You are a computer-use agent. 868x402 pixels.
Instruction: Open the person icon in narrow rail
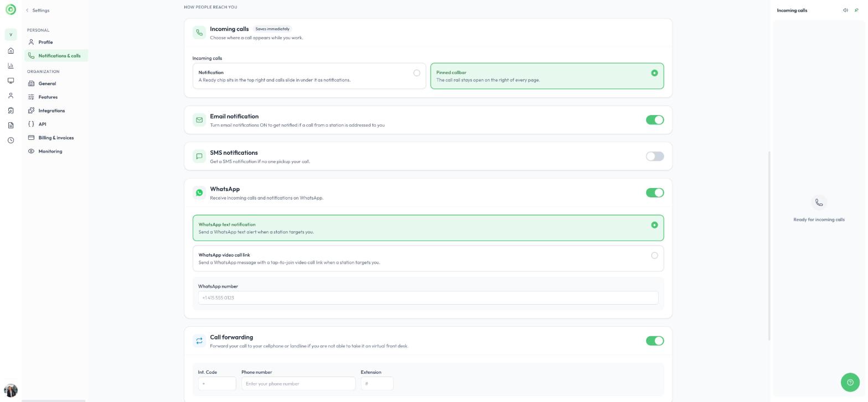click(11, 96)
